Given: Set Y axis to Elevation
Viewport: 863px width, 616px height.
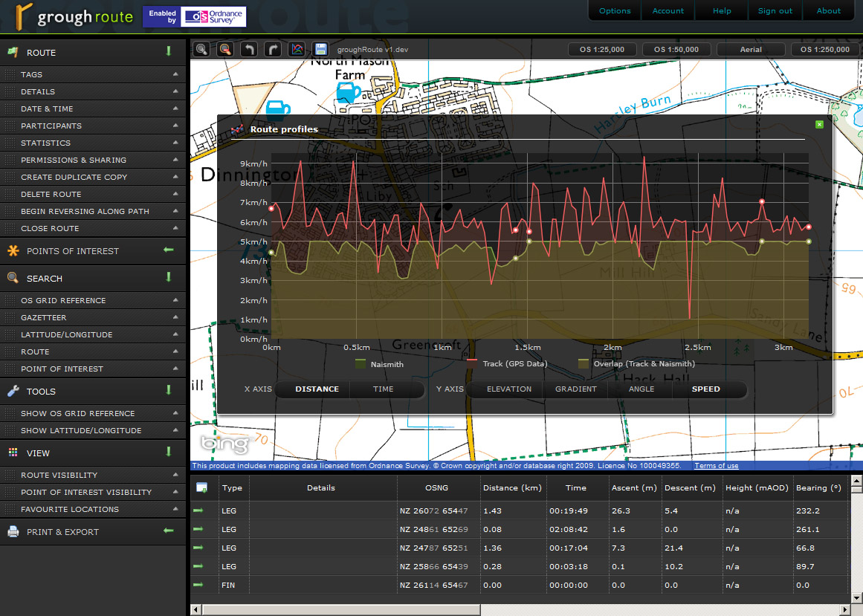Looking at the screenshot, I should pos(509,389).
